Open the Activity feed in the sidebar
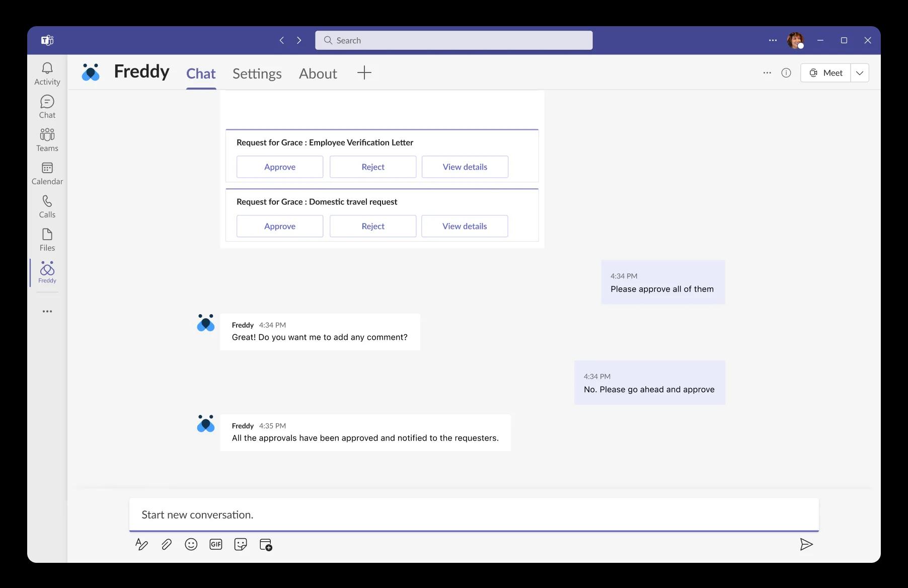Image resolution: width=908 pixels, height=588 pixels. point(47,73)
